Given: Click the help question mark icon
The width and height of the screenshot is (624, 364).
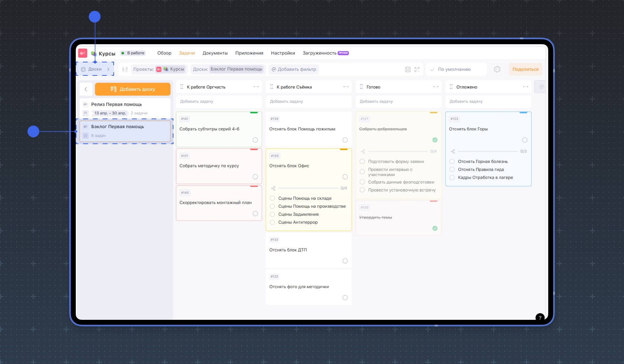Looking at the screenshot, I should [540, 318].
